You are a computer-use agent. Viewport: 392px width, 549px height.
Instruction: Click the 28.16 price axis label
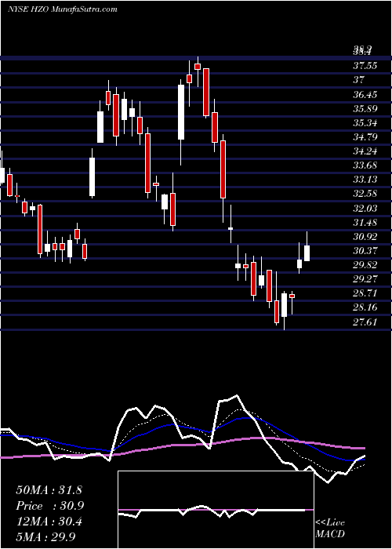tap(365, 307)
